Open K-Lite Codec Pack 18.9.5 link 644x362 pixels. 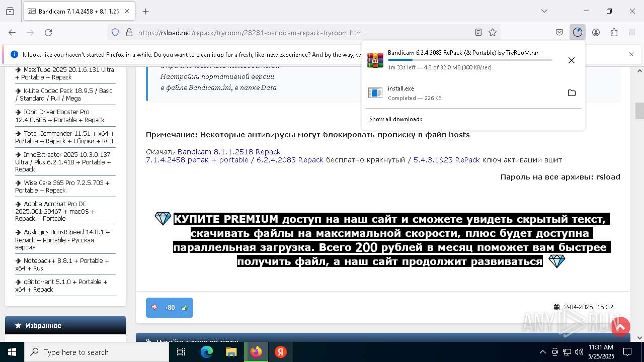[64, 95]
